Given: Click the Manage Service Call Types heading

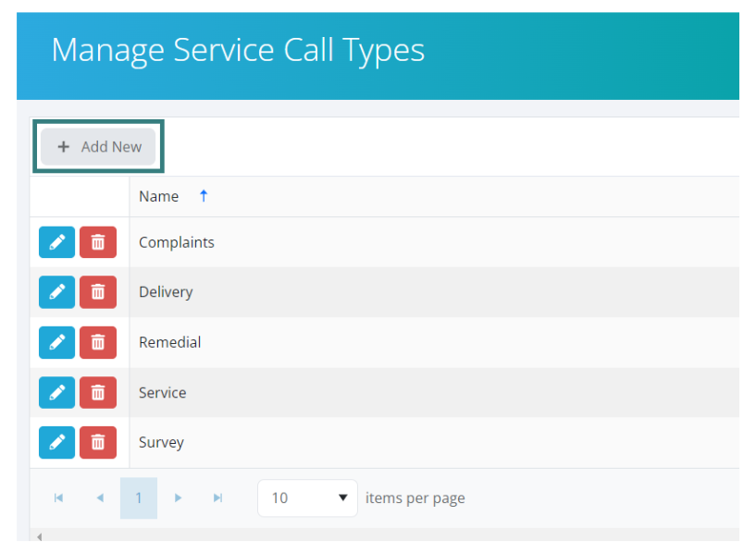Looking at the screenshot, I should (x=238, y=51).
